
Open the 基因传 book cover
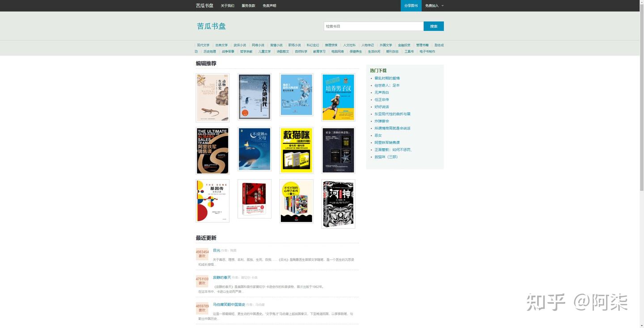coord(212,201)
